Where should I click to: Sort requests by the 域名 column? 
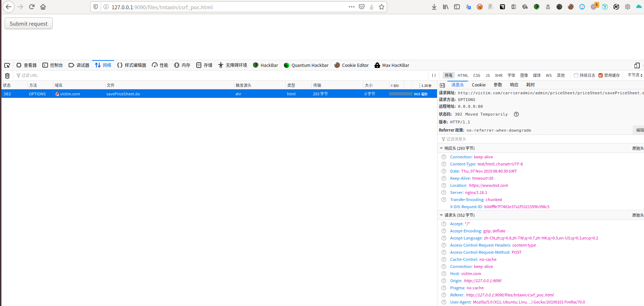79,85
